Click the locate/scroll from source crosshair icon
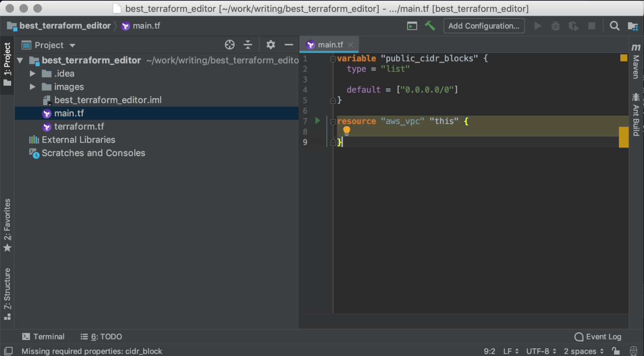This screenshot has width=644, height=356. pyautogui.click(x=230, y=45)
